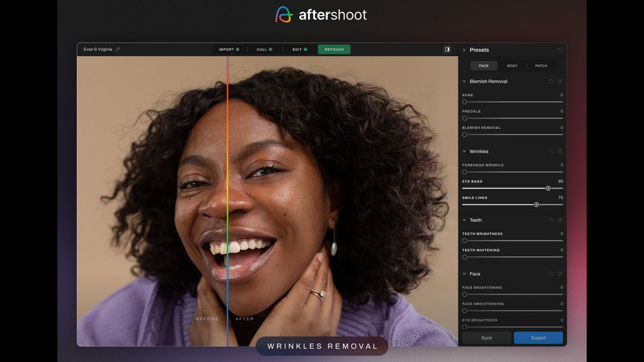Click the Export button
644x362 pixels.
pyautogui.click(x=538, y=338)
